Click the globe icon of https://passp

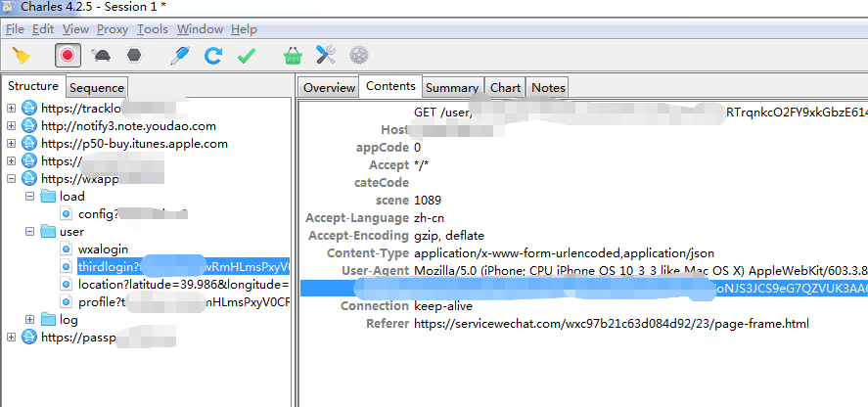(x=29, y=338)
